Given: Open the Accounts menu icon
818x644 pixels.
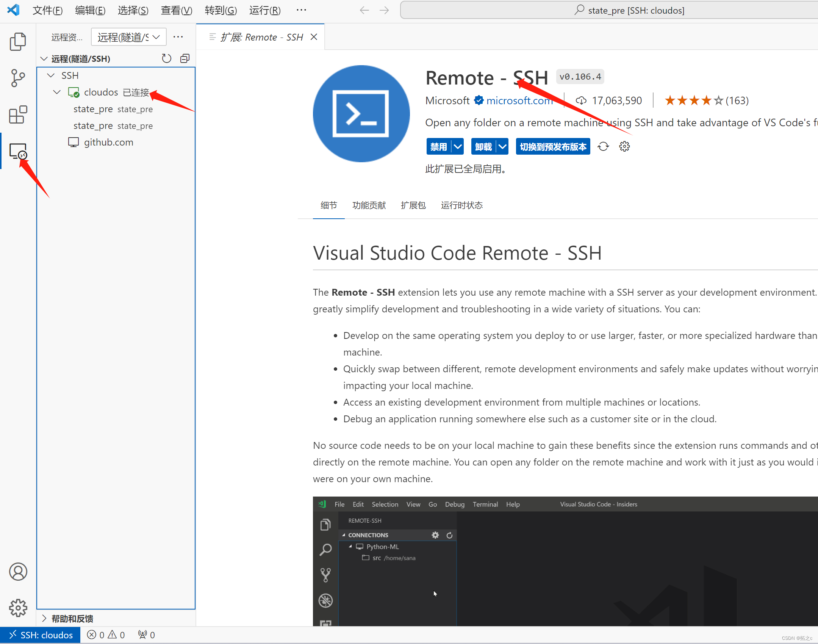Looking at the screenshot, I should (18, 572).
